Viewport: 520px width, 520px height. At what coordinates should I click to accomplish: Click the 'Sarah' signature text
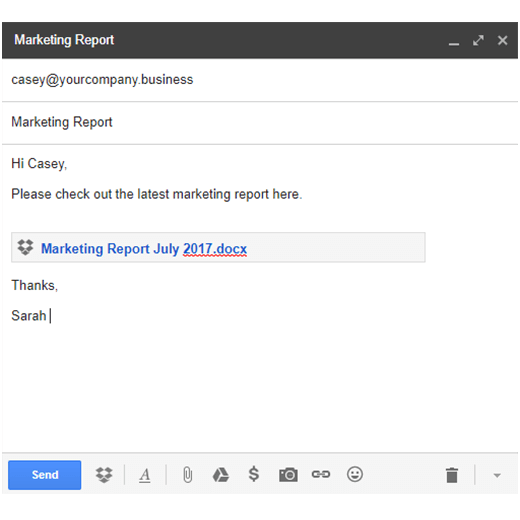click(x=29, y=316)
